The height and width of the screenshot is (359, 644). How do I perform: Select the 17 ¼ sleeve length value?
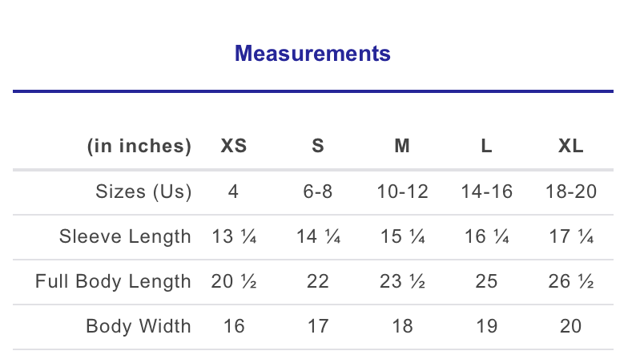click(570, 236)
